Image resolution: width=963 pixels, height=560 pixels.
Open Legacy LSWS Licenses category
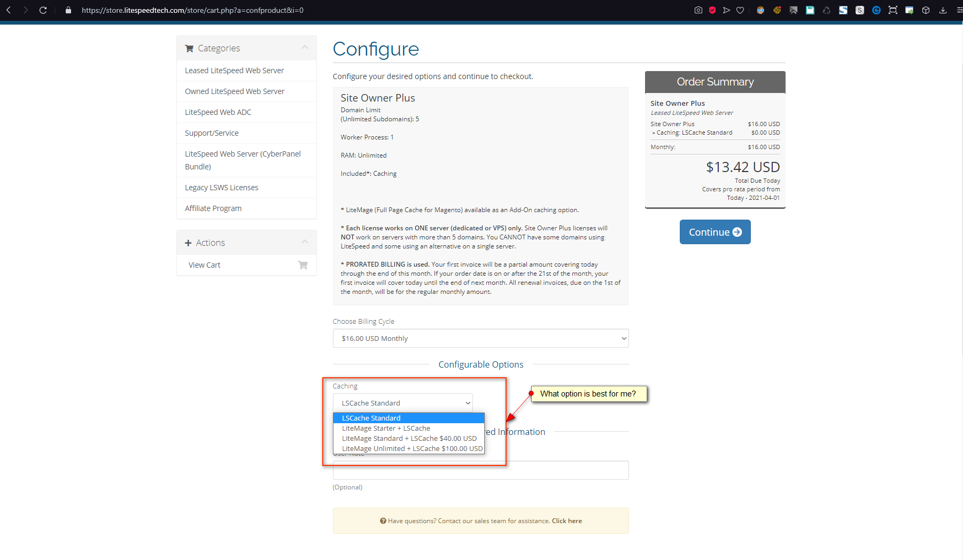pos(246,188)
